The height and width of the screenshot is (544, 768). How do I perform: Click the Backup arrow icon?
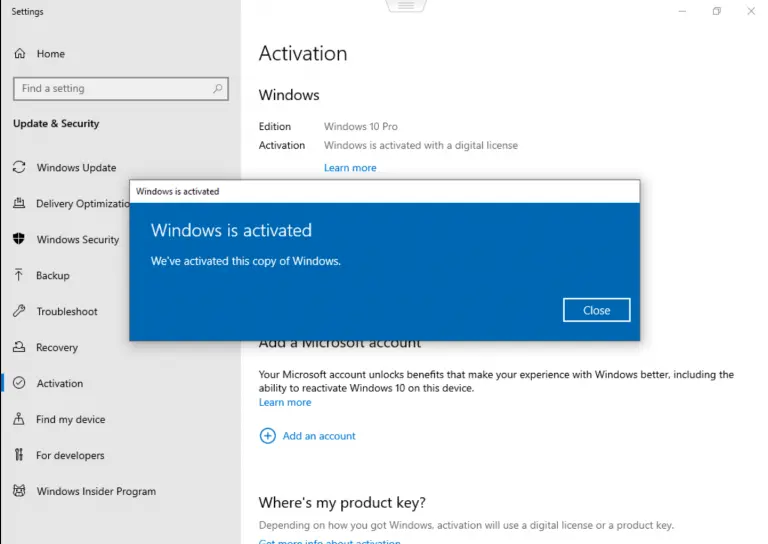[19, 275]
